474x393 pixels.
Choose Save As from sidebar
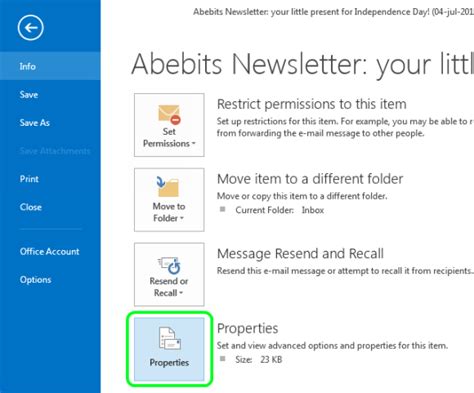(35, 123)
